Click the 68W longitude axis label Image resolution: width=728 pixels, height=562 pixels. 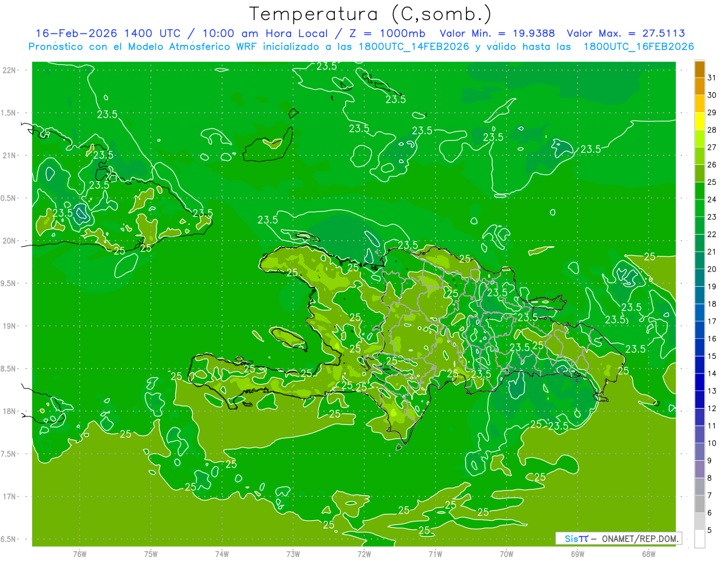pyautogui.click(x=649, y=554)
